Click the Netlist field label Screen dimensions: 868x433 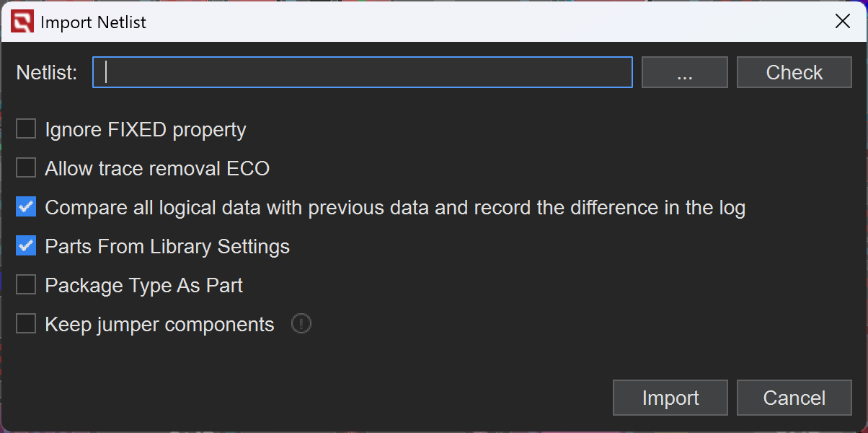click(47, 72)
